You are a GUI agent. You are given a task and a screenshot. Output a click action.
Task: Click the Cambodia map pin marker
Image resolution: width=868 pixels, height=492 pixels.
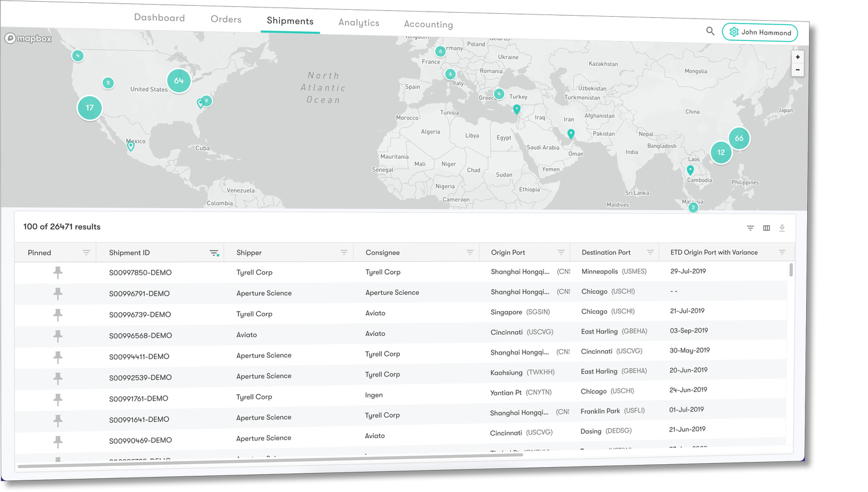[690, 170]
